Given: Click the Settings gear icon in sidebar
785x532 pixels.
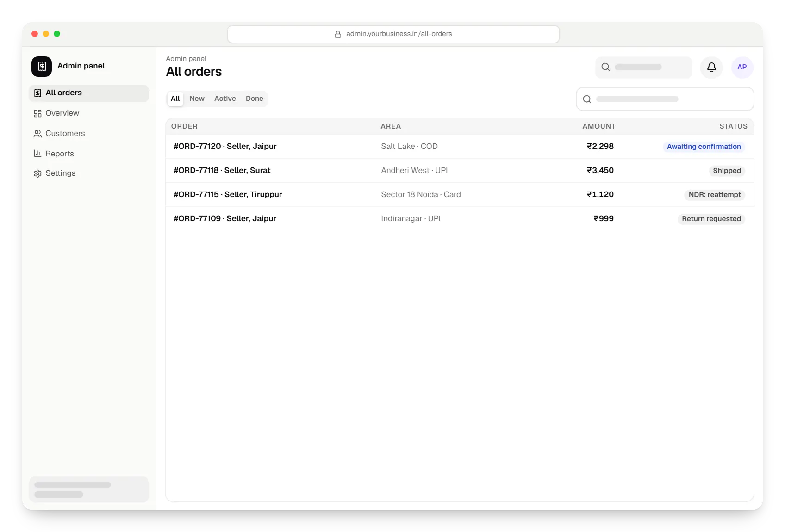Looking at the screenshot, I should tap(37, 173).
